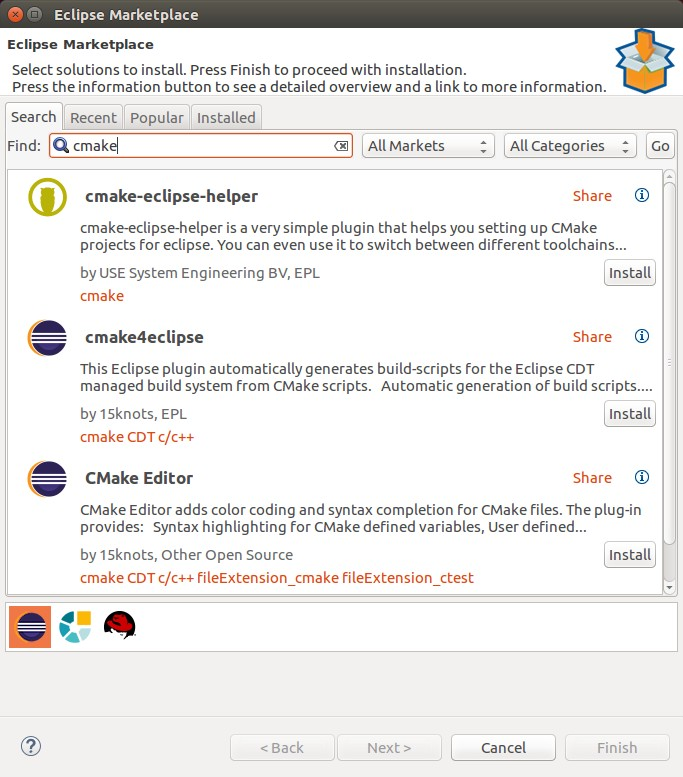Open info for CMake Editor
This screenshot has height=777, width=683.
coord(641,477)
